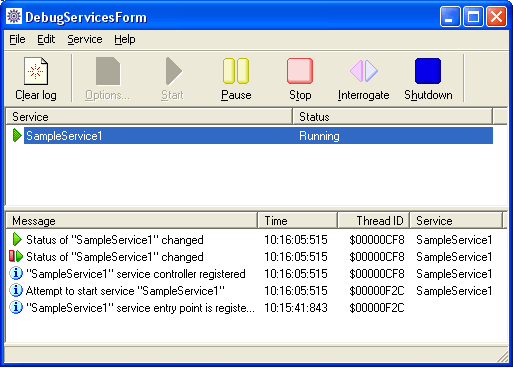Stop the service using red square icon

300,71
